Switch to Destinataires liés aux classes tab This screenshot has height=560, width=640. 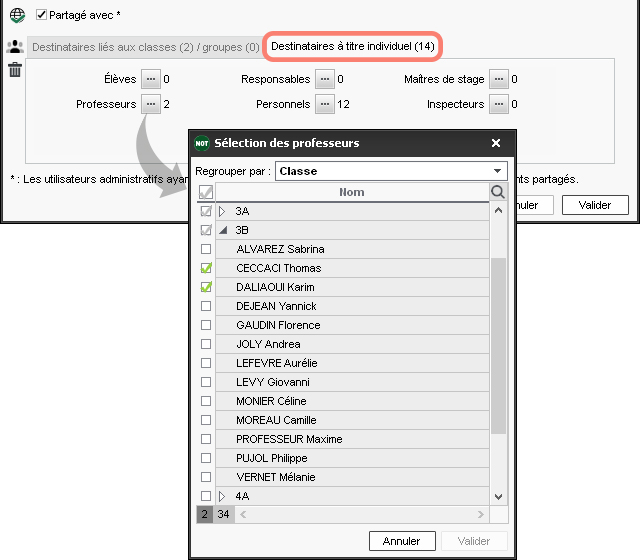[146, 47]
